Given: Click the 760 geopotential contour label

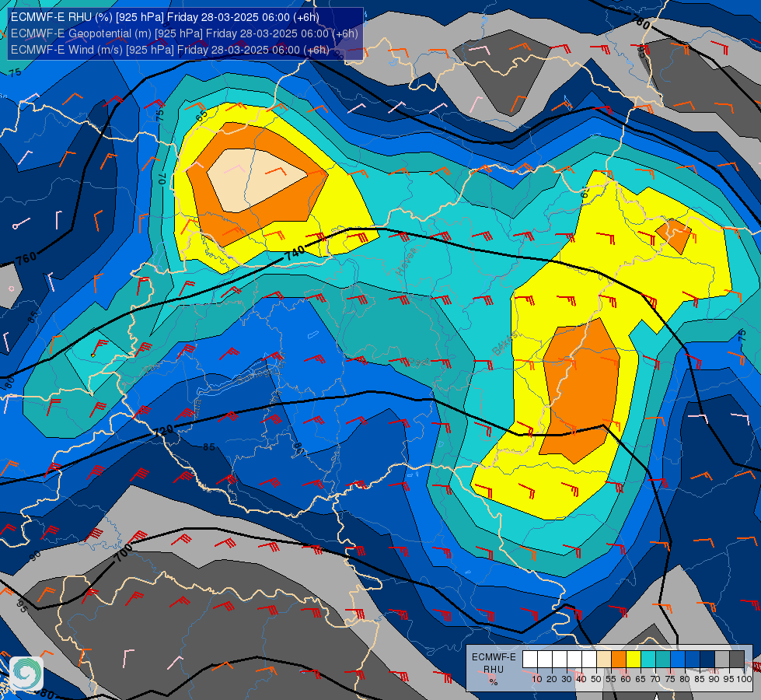Looking at the screenshot, I should point(26,258).
